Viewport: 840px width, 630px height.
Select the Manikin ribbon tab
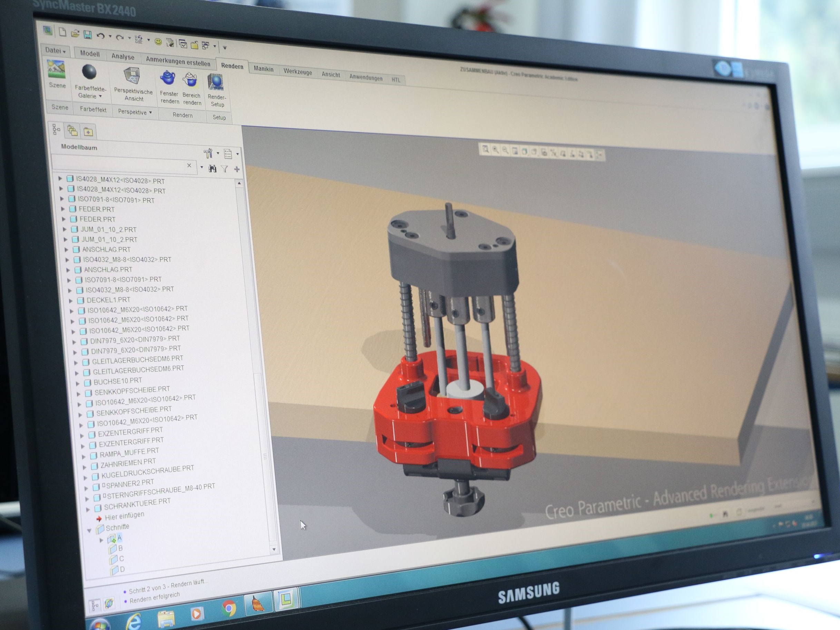tap(264, 69)
